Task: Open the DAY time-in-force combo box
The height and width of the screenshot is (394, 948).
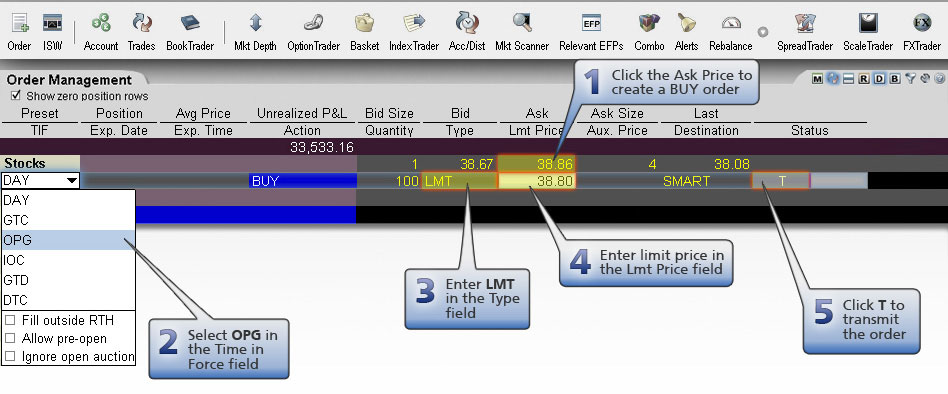Action: 41,180
